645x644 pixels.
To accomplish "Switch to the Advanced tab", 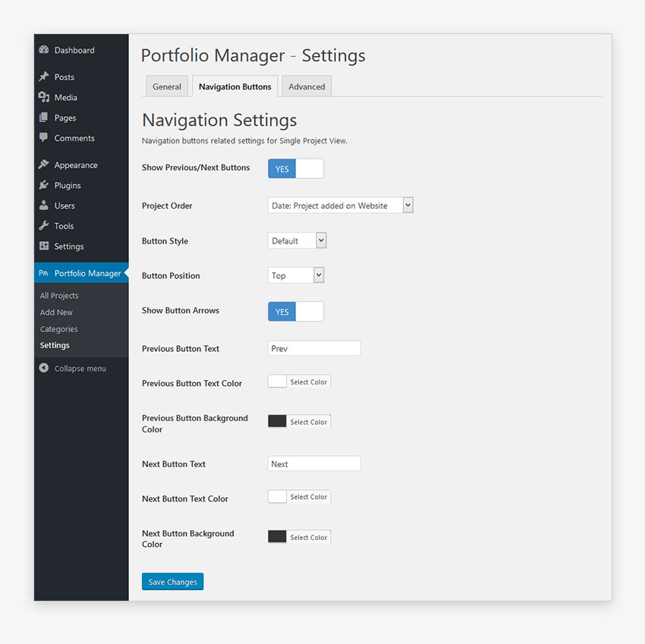I will pyautogui.click(x=307, y=86).
